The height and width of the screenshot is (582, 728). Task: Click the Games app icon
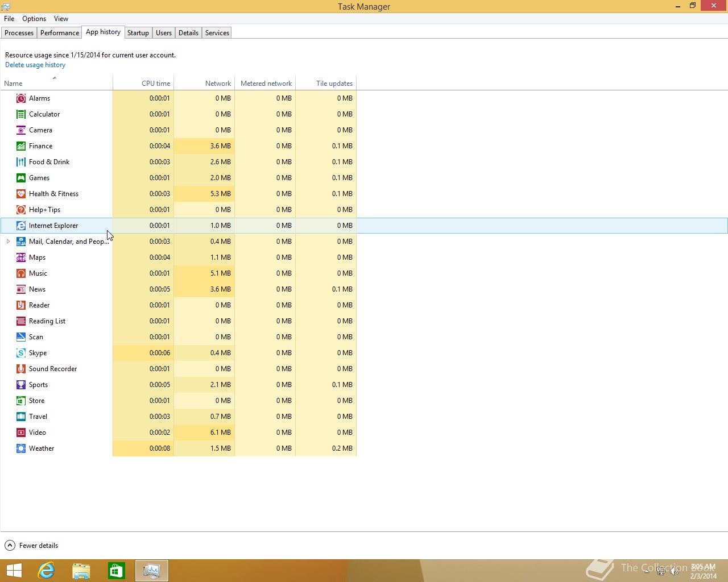21,178
